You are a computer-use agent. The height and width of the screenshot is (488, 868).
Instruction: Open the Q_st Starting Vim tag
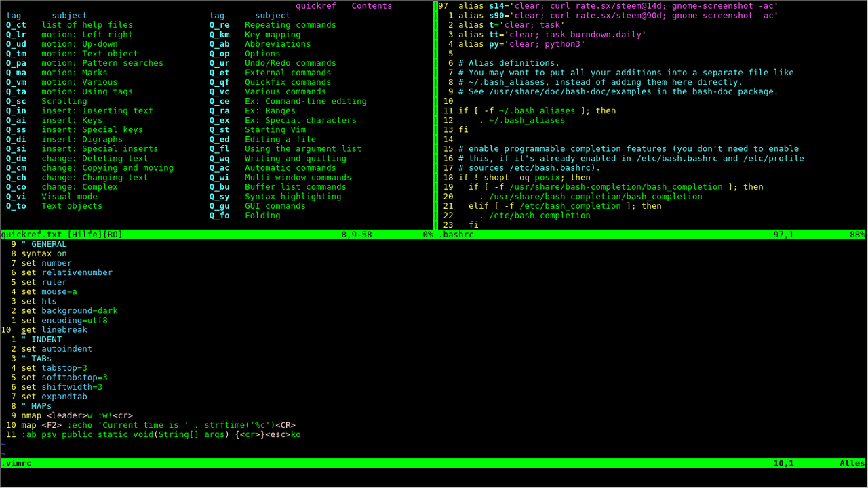click(220, 129)
